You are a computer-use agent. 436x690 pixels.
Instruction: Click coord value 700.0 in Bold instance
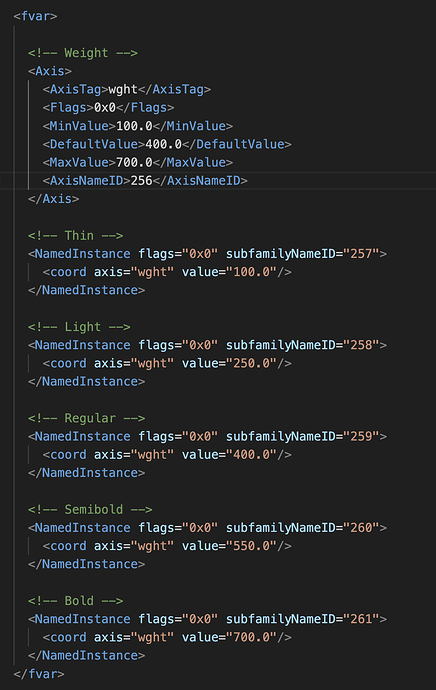252,637
